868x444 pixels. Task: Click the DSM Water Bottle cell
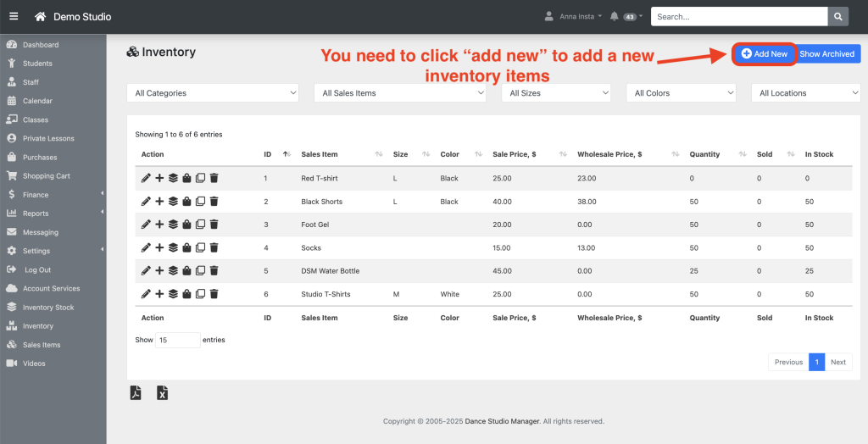[331, 270]
